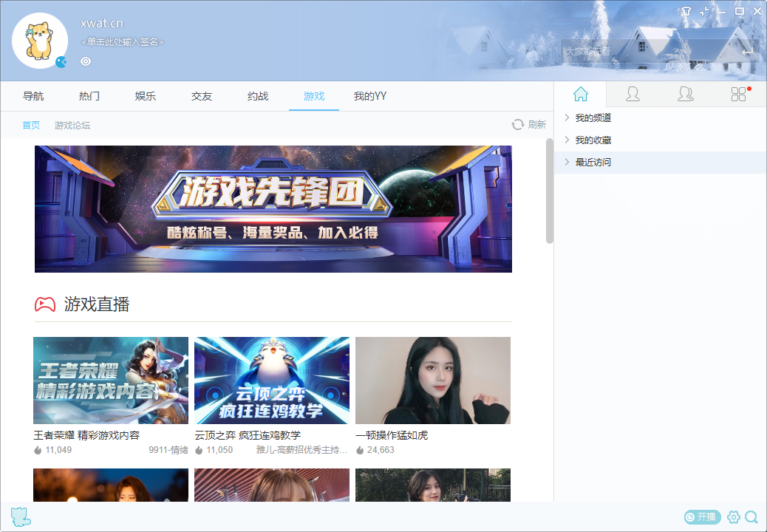
Task: Click the xwat.cn username
Action: pyautogui.click(x=102, y=23)
